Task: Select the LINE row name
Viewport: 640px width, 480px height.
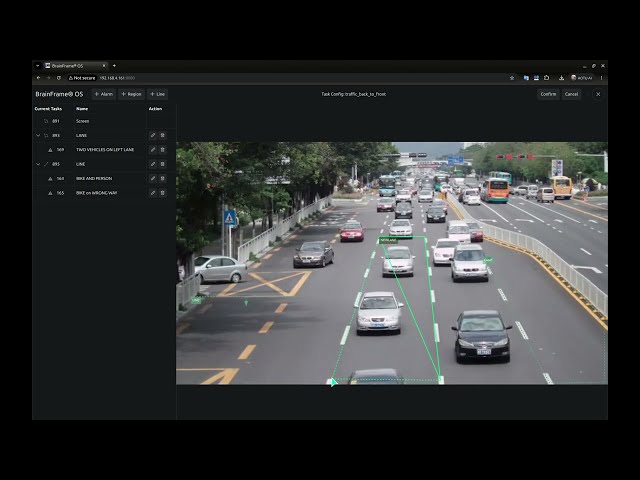Action: pyautogui.click(x=80, y=164)
